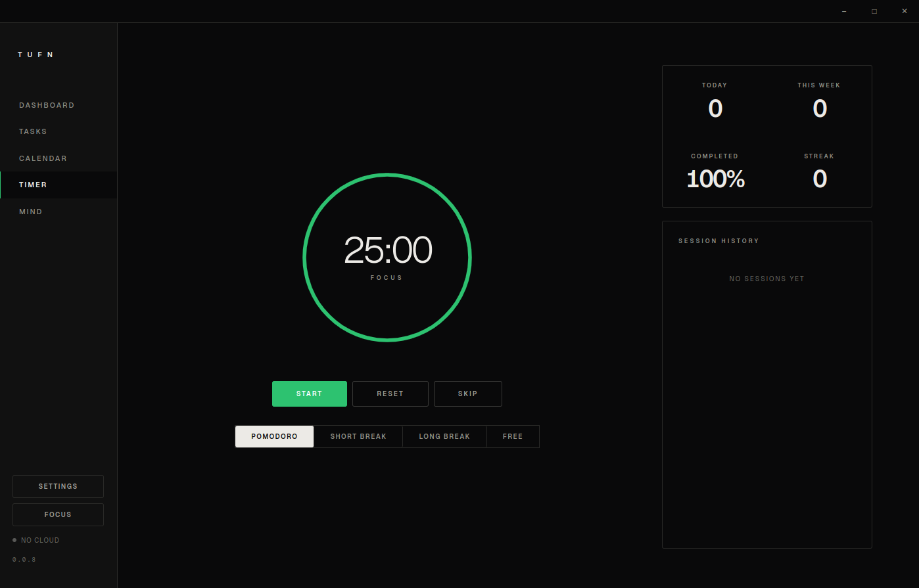Reset the countdown timer
This screenshot has height=588, width=919.
point(390,394)
